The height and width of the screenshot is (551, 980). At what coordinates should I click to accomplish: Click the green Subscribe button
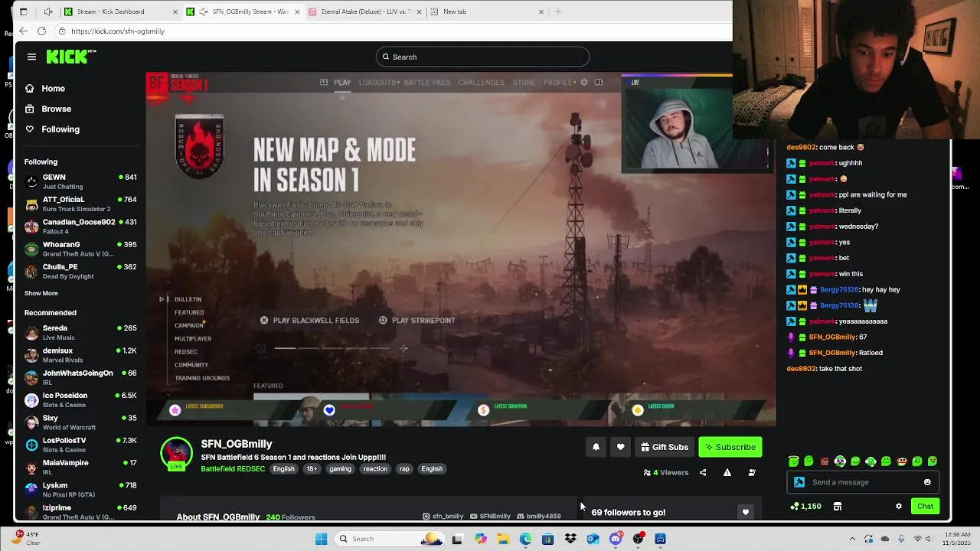(730, 447)
